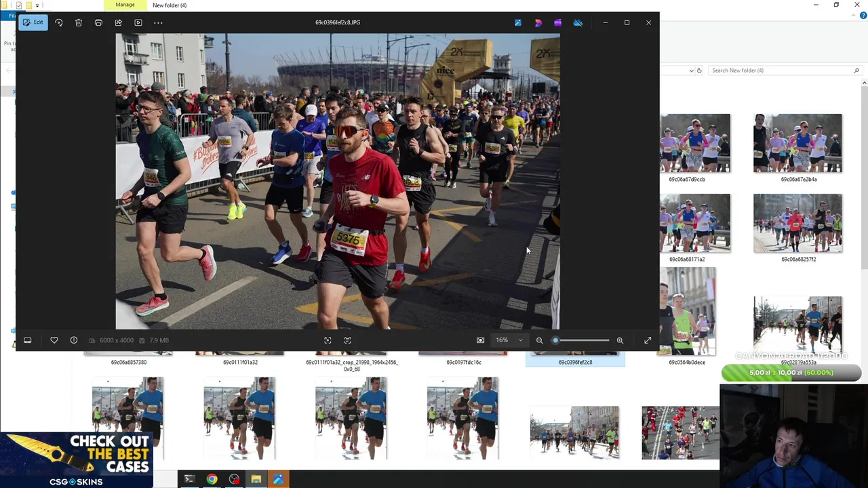The image size is (868, 488).
Task: Print the current photo
Action: [98, 22]
